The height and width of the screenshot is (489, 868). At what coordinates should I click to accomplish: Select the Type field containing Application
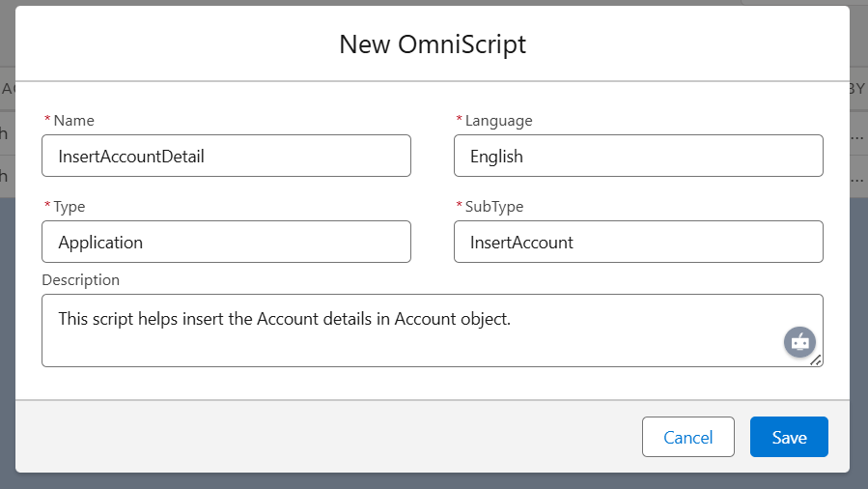226,242
